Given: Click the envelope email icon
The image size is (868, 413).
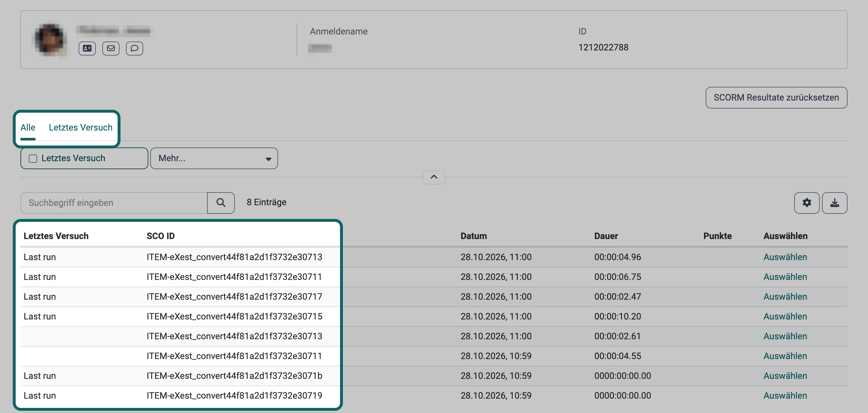Looking at the screenshot, I should coord(111,49).
